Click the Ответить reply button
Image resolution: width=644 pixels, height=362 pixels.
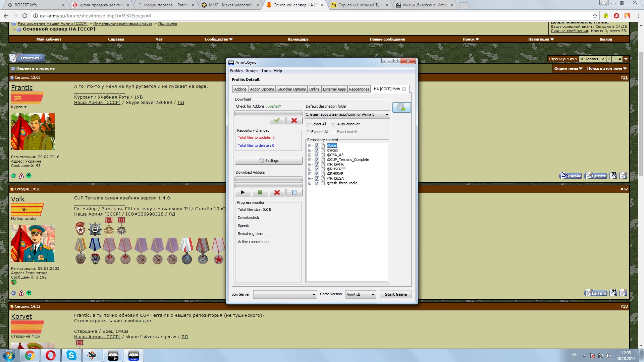point(27,58)
